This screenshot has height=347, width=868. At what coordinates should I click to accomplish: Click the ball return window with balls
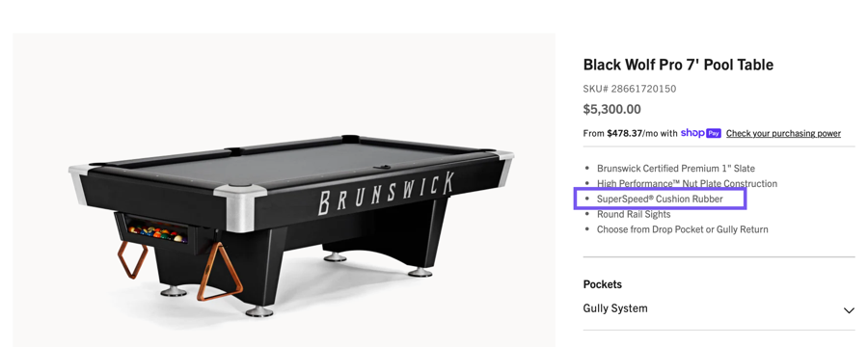155,230
